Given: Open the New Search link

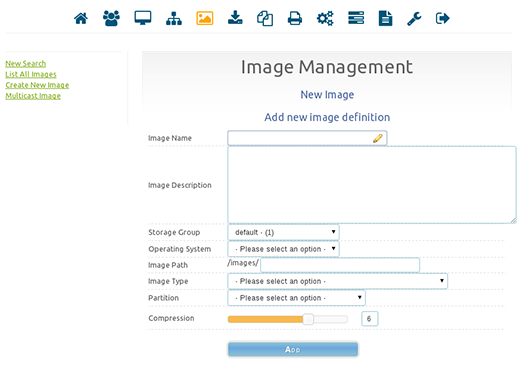Looking at the screenshot, I should [26, 64].
